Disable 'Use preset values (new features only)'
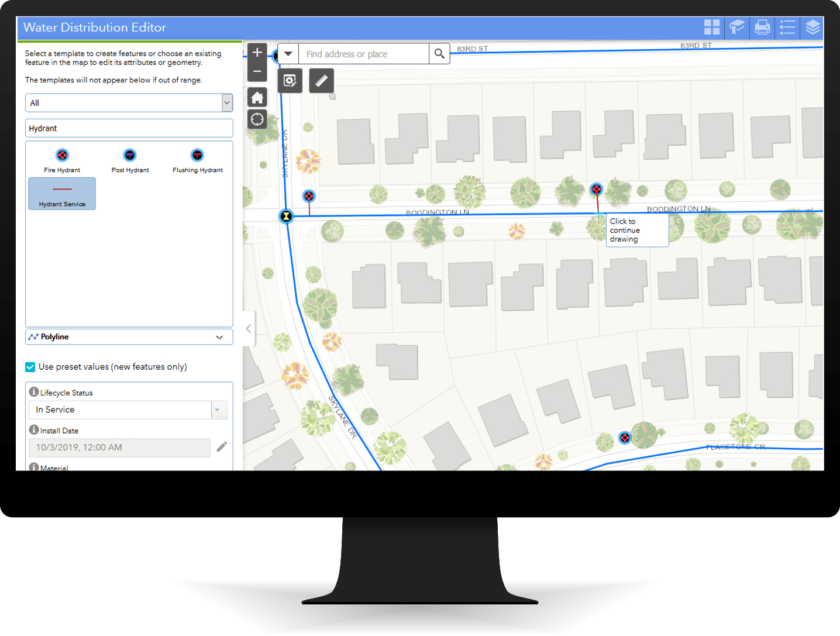 click(30, 367)
